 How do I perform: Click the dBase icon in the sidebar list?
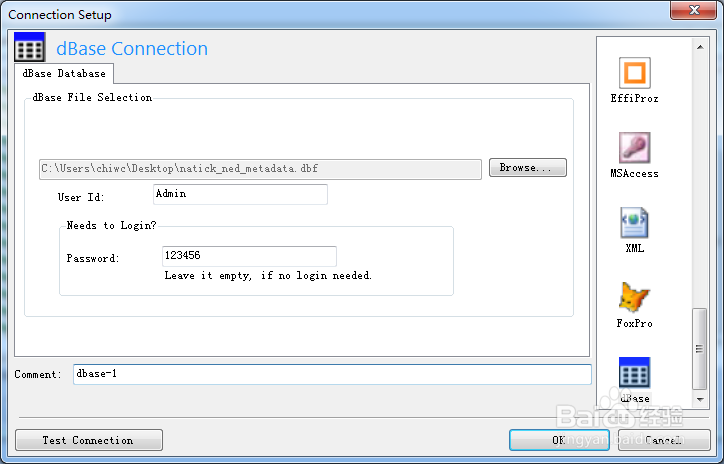pyautogui.click(x=634, y=373)
